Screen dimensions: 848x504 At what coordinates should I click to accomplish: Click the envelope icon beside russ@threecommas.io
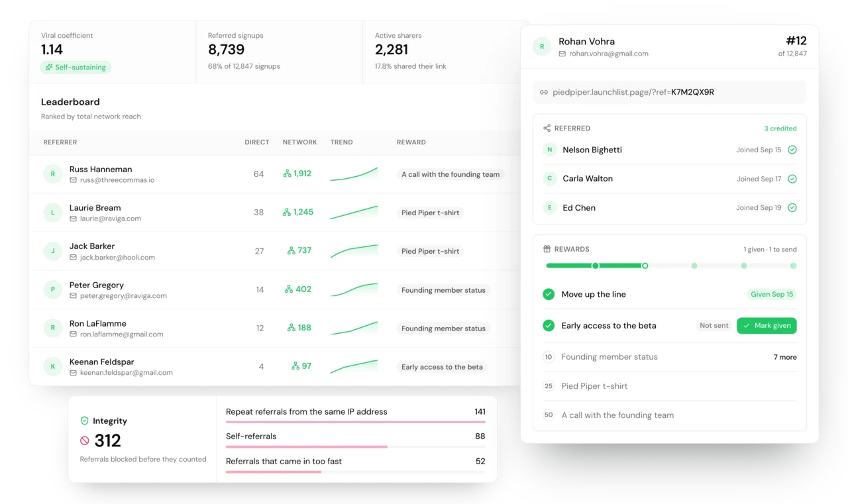pyautogui.click(x=74, y=180)
